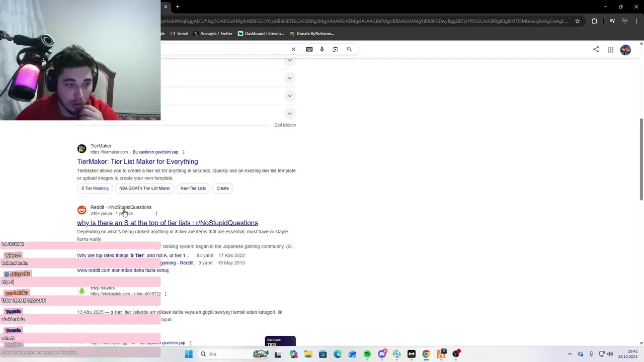Open more options for the Reddit result
This screenshot has width=644, height=362.
[x=156, y=214]
